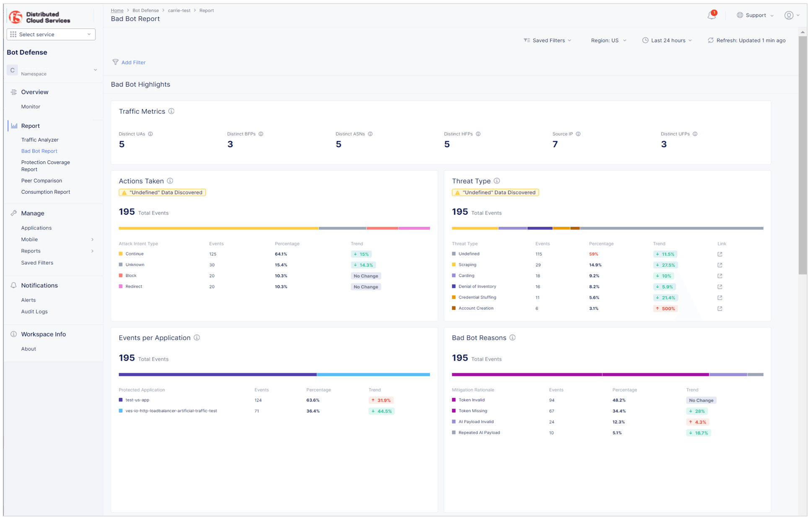Click the Manage wrench icon in the sidebar
This screenshot has height=522, width=812.
click(14, 213)
